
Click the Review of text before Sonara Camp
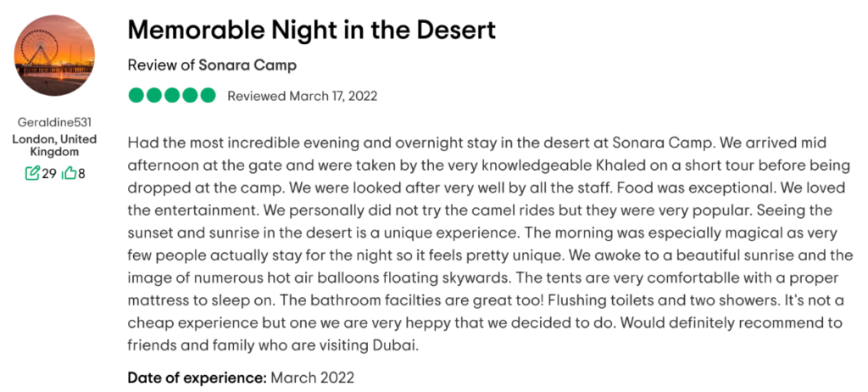[162, 65]
